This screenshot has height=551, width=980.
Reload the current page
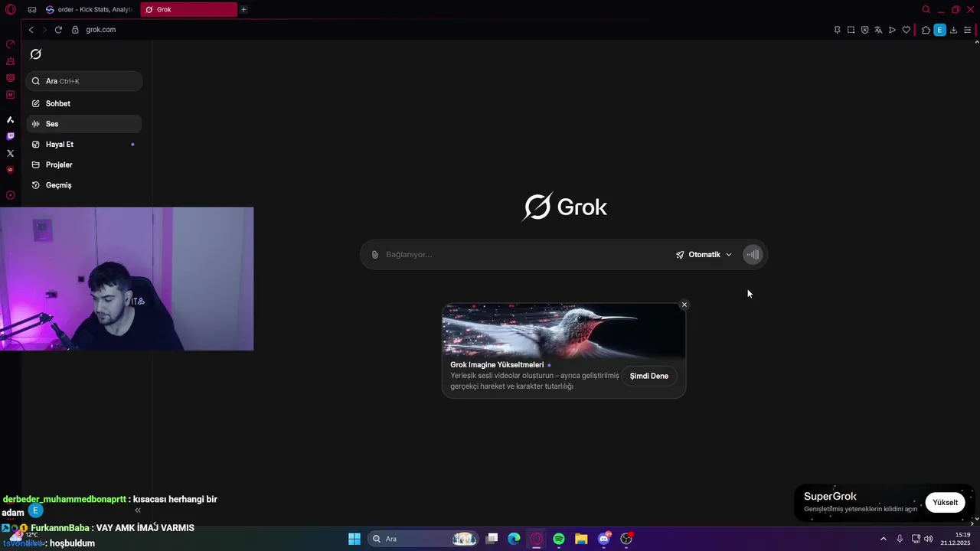(x=58, y=30)
